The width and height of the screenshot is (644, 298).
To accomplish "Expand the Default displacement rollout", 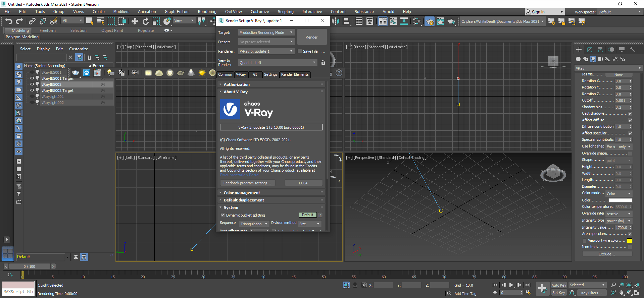I will pyautogui.click(x=271, y=200).
